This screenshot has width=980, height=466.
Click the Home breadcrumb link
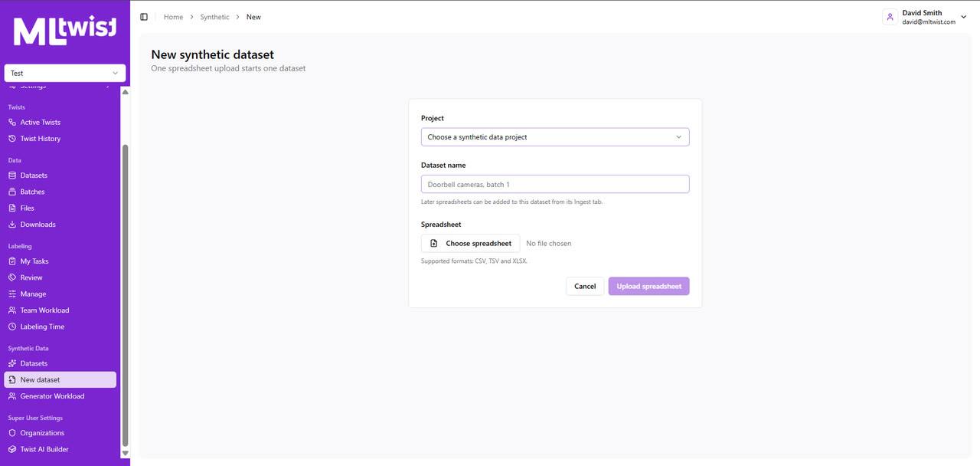pos(173,17)
